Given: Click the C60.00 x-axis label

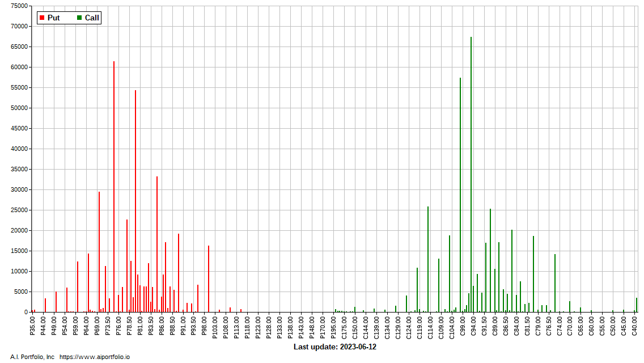Looking at the screenshot, I should pyautogui.click(x=591, y=326).
